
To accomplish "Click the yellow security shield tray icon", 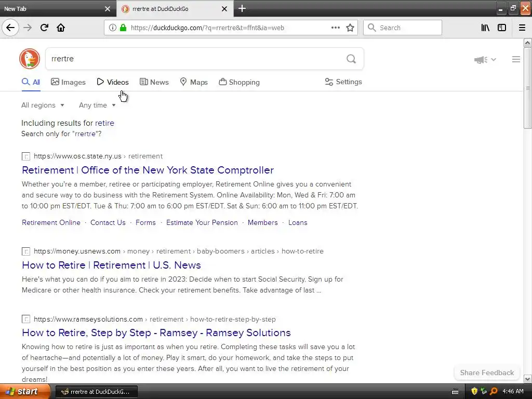I will click(x=474, y=392).
